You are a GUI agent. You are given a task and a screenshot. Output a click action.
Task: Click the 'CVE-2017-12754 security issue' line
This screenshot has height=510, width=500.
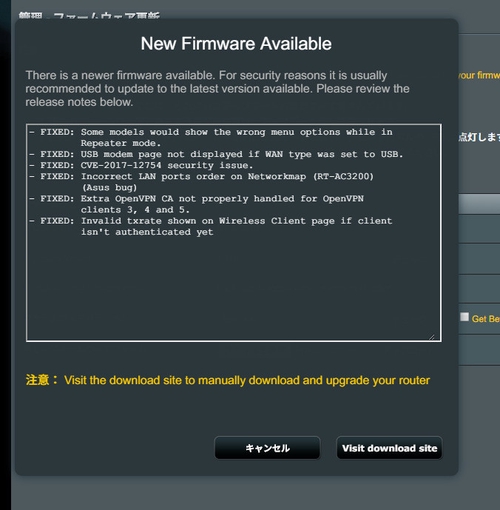coord(141,165)
